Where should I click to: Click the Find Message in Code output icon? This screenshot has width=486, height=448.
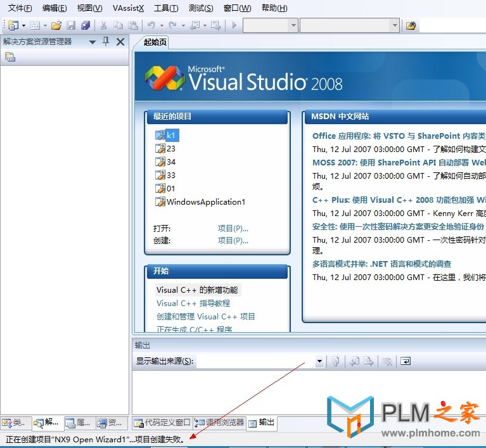tap(335, 361)
